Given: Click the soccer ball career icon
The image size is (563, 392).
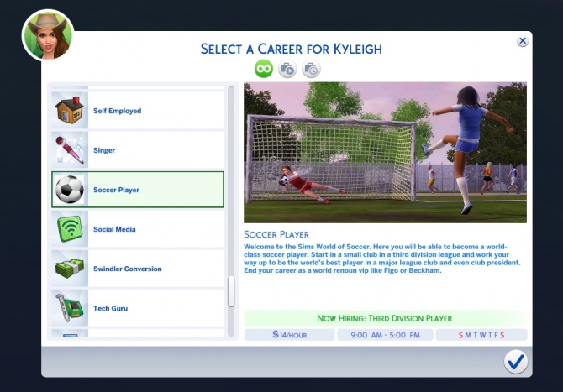Looking at the screenshot, I should pyautogui.click(x=69, y=190).
